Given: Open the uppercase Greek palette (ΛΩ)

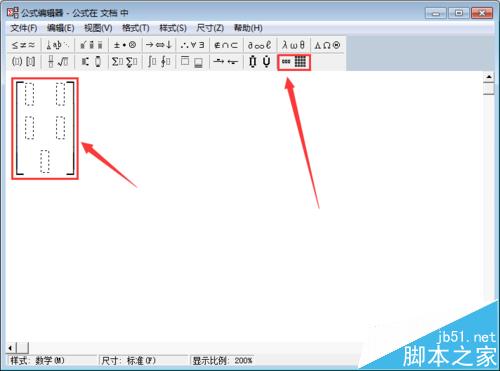Looking at the screenshot, I should tap(328, 45).
